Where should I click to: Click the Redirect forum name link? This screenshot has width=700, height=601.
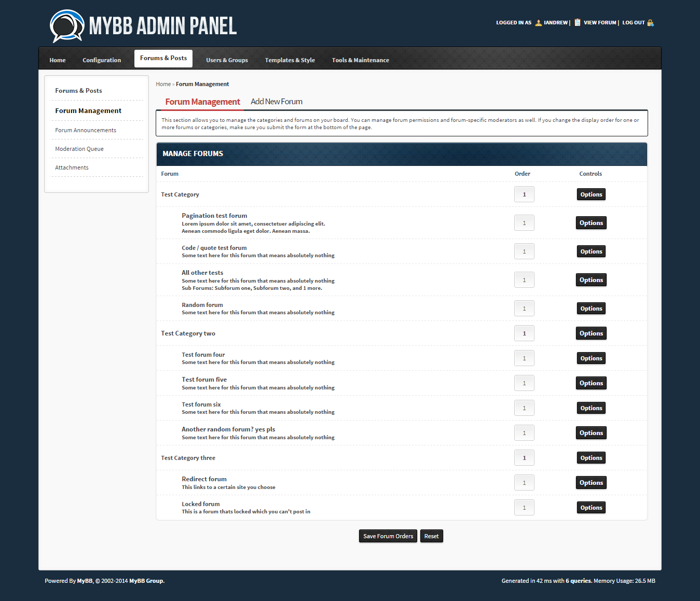coord(204,479)
